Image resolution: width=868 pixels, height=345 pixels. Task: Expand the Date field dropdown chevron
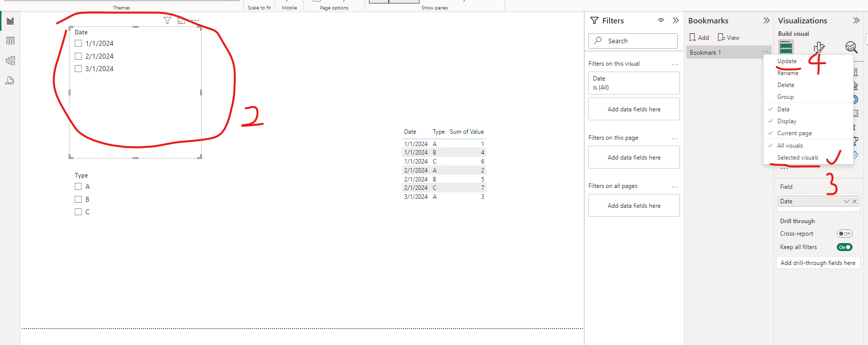point(847,201)
